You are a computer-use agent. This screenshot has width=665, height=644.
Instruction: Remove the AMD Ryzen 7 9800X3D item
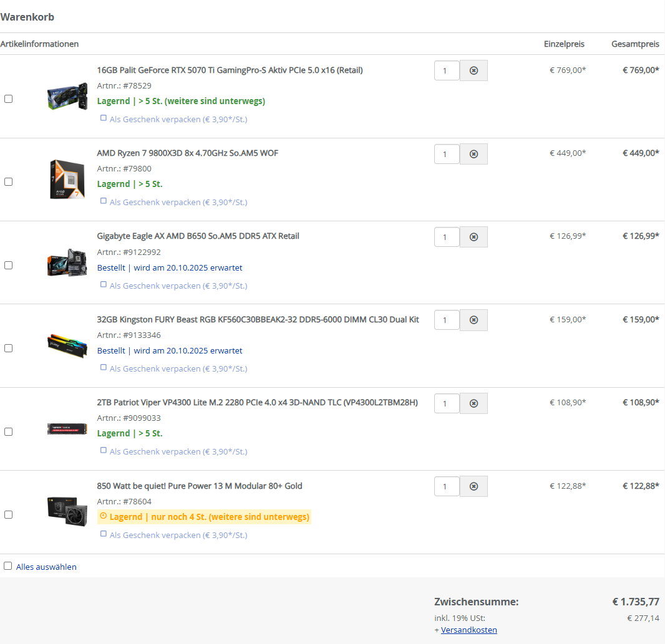(x=473, y=154)
